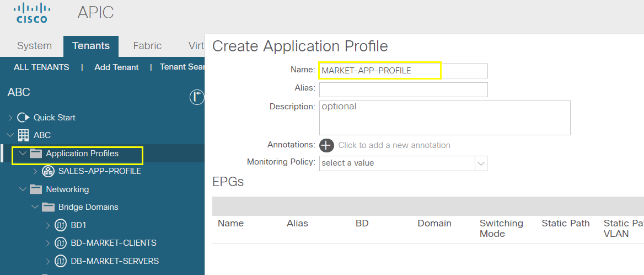The image size is (644, 275).
Task: Click the SALES-APP-PROFILE application icon
Action: (x=48, y=171)
